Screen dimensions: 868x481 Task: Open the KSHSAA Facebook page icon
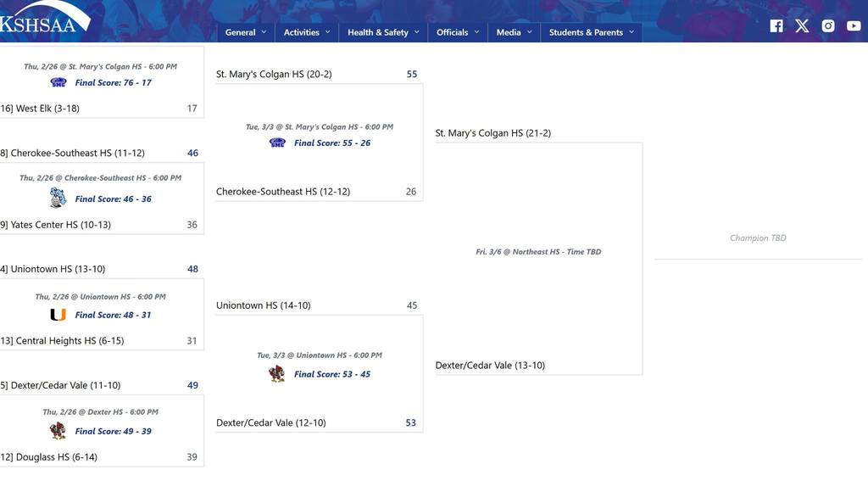coord(776,25)
